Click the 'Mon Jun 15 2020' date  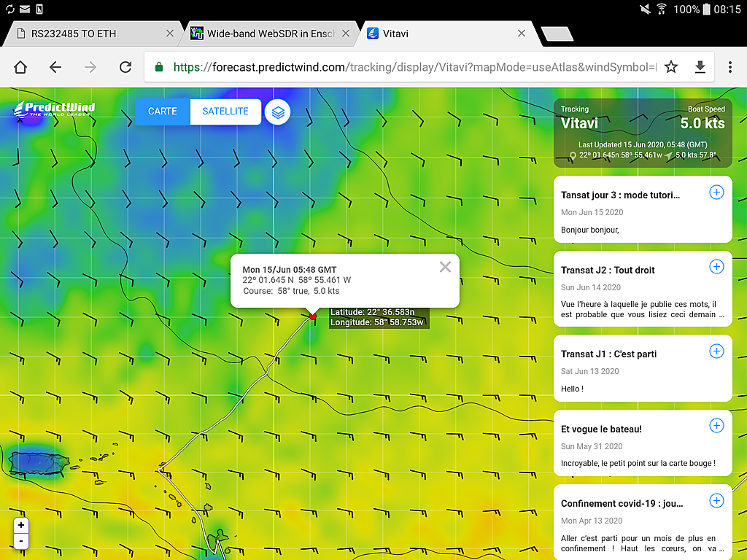tap(592, 212)
